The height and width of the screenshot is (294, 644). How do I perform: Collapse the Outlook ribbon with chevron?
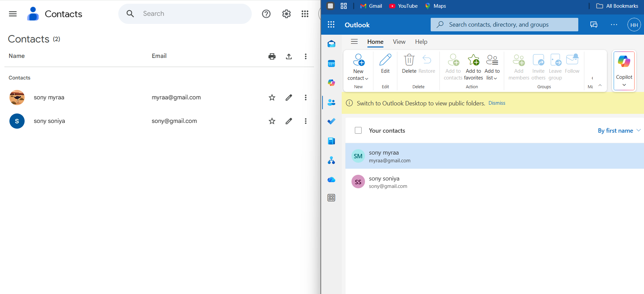[600, 85]
